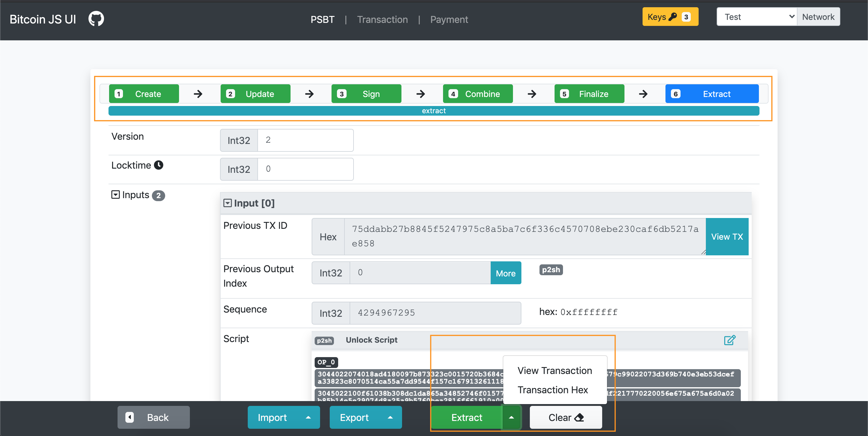Screen dimensions: 868x436
Task: Click the Locktime clock info icon
Action: 158,165
